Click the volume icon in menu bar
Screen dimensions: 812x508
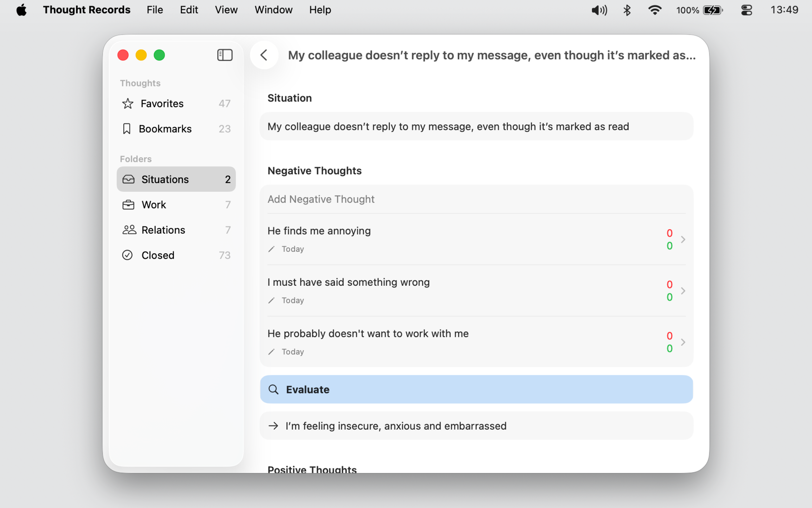point(599,10)
